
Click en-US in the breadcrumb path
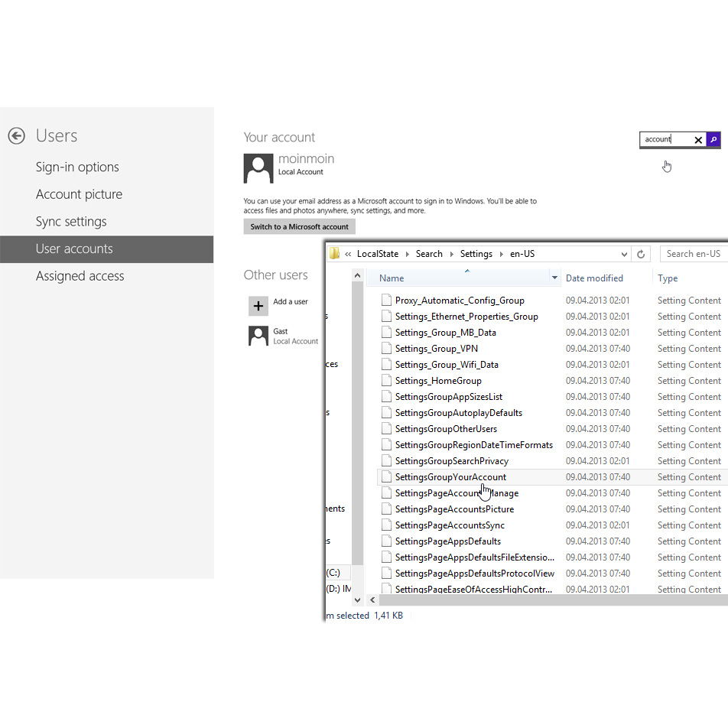coord(522,254)
